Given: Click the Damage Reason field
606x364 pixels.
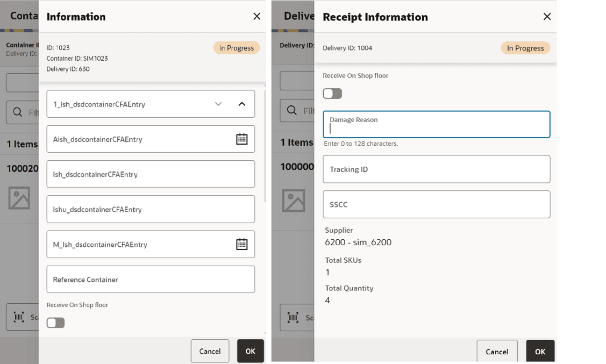Looking at the screenshot, I should 437,124.
